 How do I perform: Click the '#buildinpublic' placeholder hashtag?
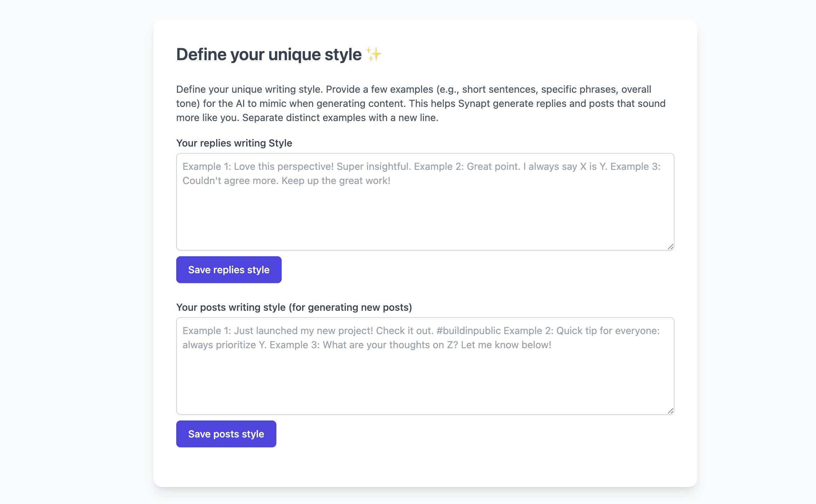[x=468, y=331]
